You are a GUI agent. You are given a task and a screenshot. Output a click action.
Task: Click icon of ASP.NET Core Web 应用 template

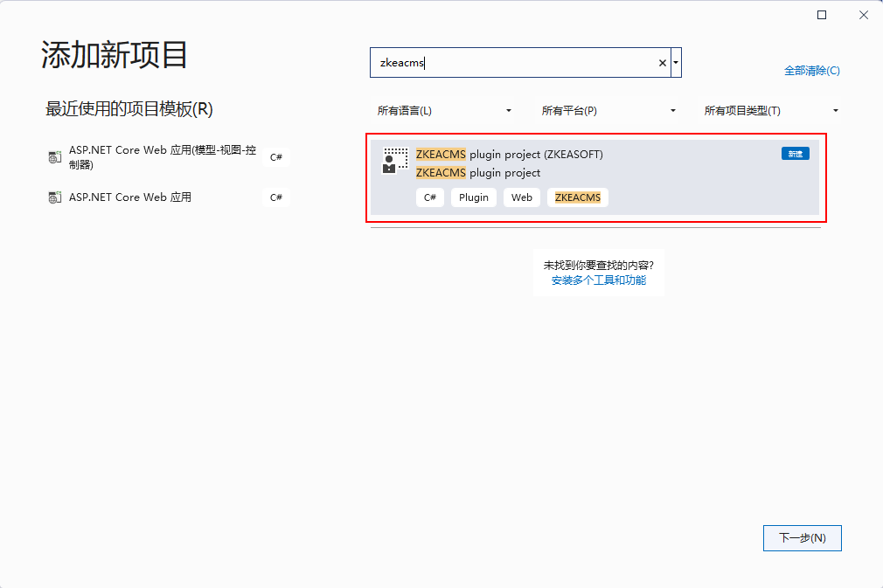pyautogui.click(x=54, y=197)
